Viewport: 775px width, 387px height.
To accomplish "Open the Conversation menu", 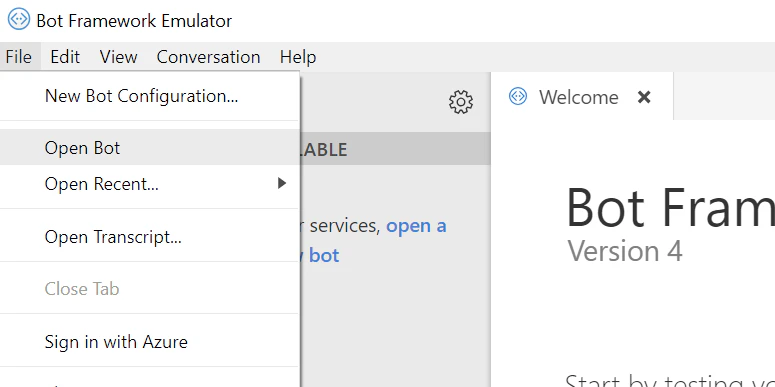I will (x=208, y=57).
